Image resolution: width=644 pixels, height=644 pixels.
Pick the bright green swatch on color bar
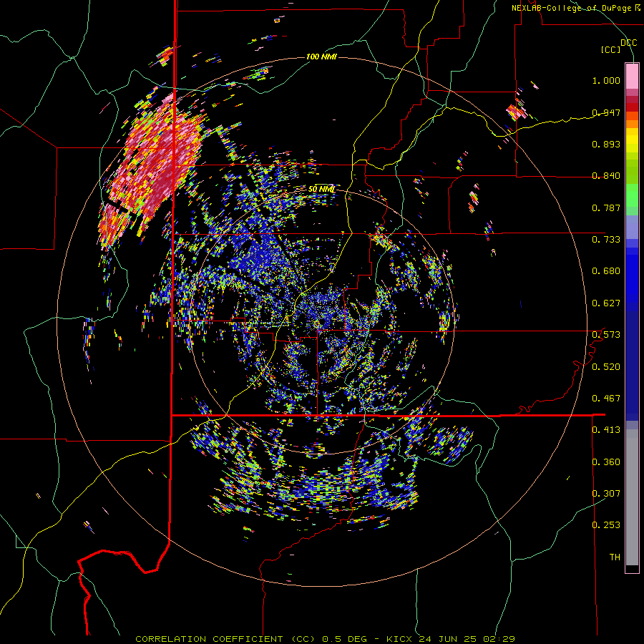[632, 195]
